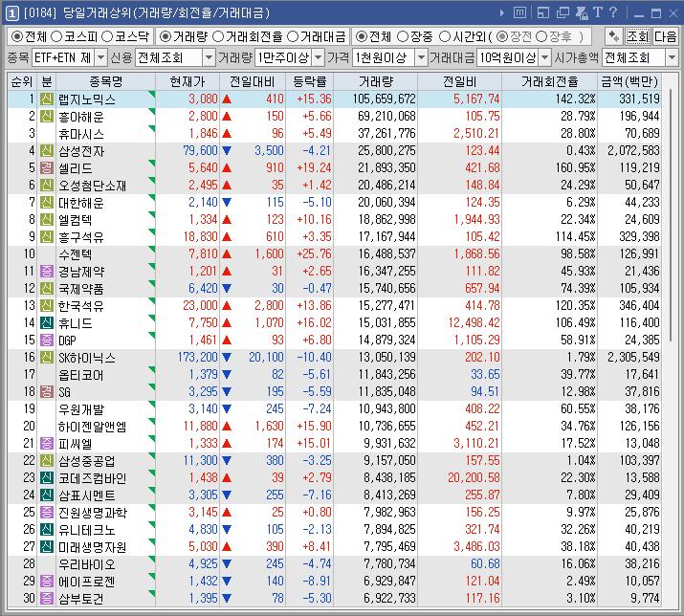Toggle the pin lock icon in title bar

pyautogui.click(x=582, y=13)
